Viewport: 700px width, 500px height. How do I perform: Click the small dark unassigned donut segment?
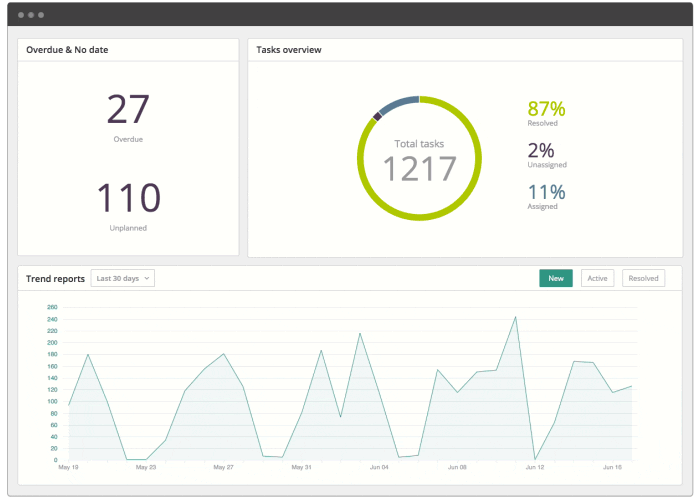point(377,117)
